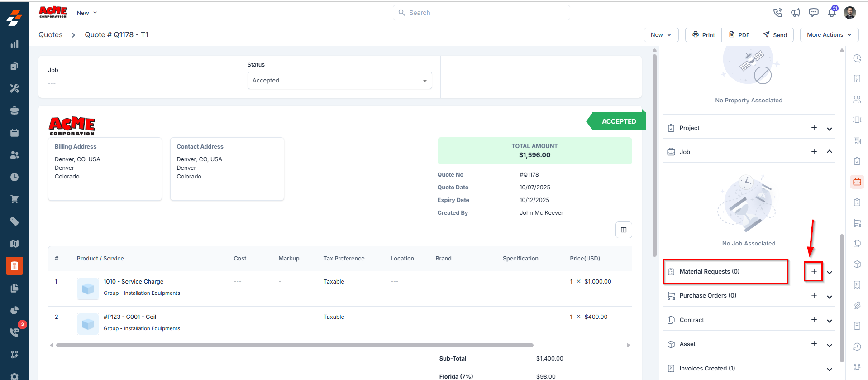Image resolution: width=868 pixels, height=380 pixels.
Task: Open the user profile avatar
Action: tap(850, 13)
